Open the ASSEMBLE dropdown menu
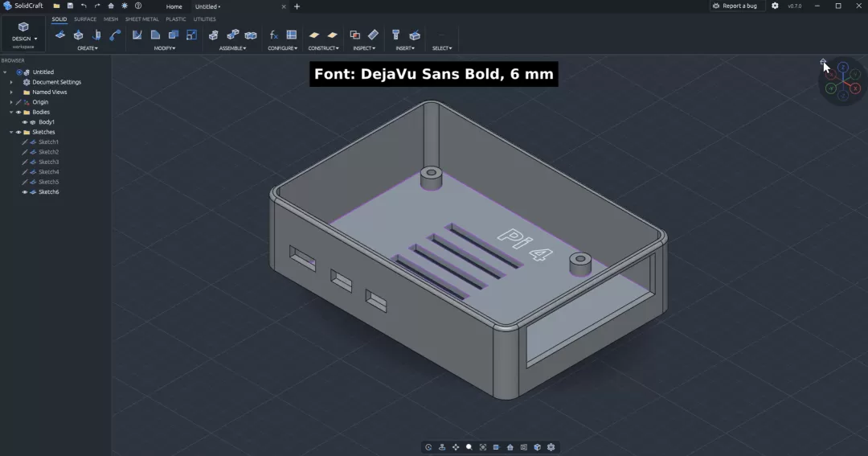The image size is (868, 456). click(232, 48)
